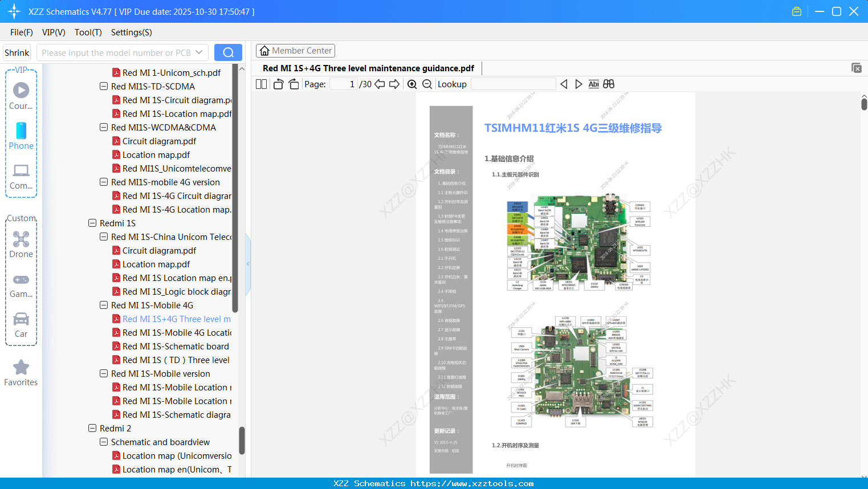This screenshot has height=489, width=868.
Task: Toggle case-sensitive search with Abi icon
Action: 594,84
